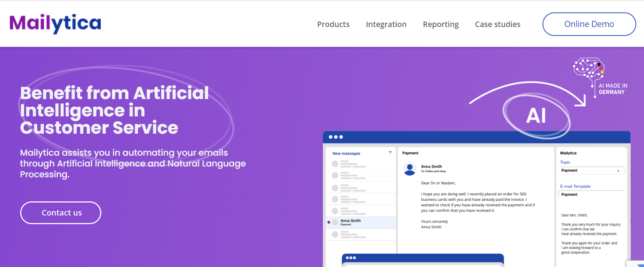This screenshot has width=644, height=267.
Task: Click the Online Demo button
Action: click(x=589, y=24)
